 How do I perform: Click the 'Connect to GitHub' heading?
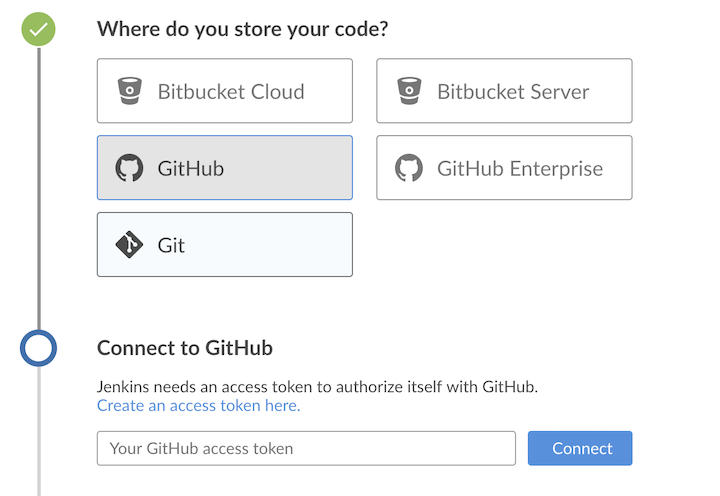pyautogui.click(x=185, y=348)
